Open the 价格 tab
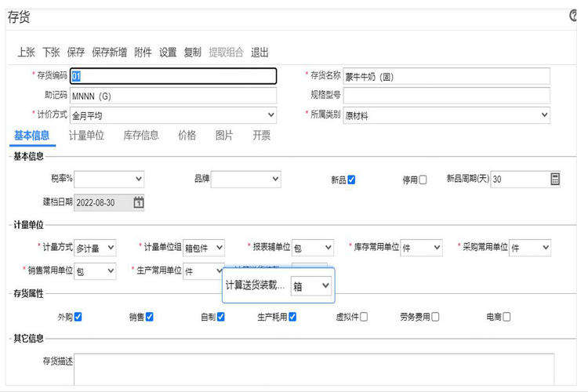The height and width of the screenshot is (392, 588). pos(187,135)
